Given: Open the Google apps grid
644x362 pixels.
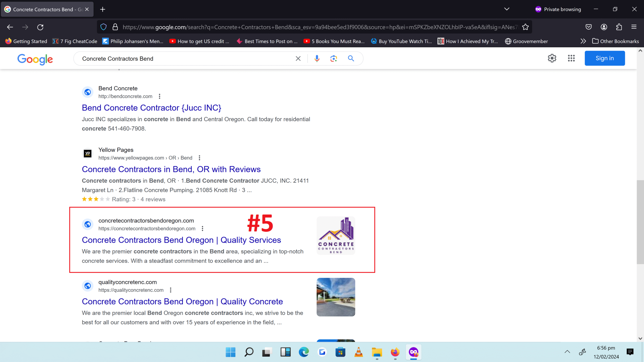Looking at the screenshot, I should click(x=571, y=58).
